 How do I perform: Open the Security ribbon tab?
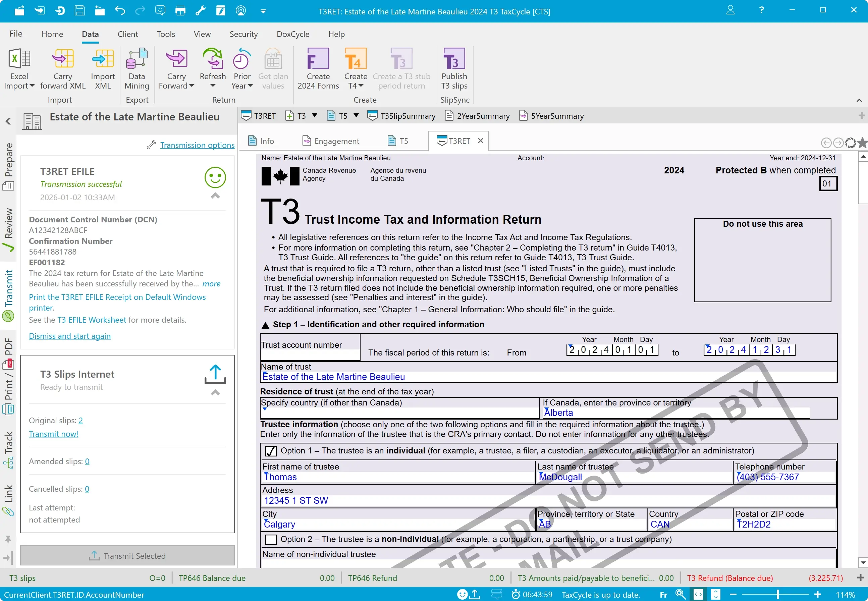243,34
